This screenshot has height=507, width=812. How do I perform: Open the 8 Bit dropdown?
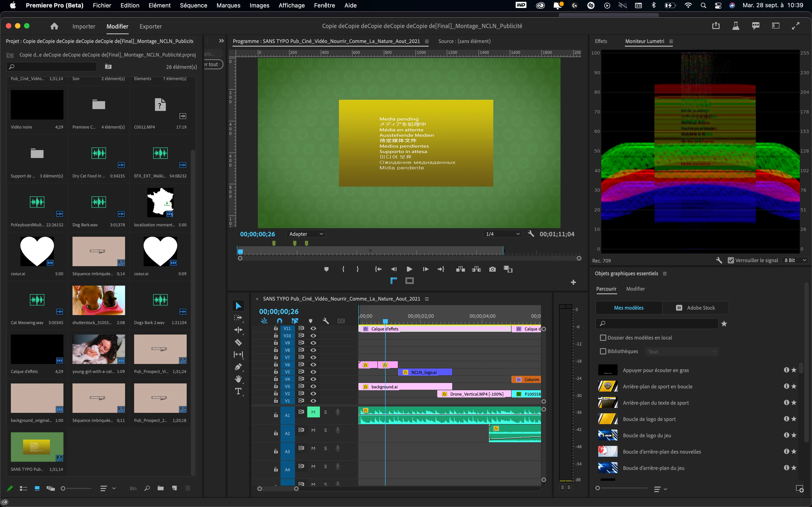tap(795, 260)
